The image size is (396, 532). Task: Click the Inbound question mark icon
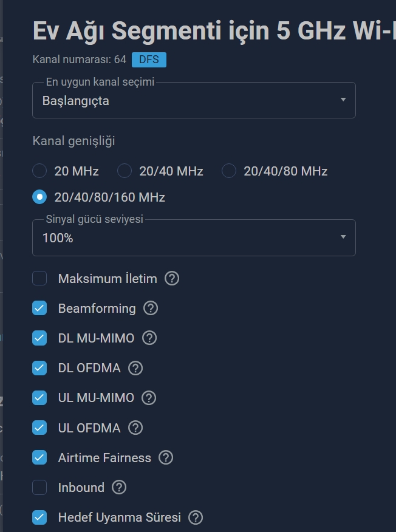119,488
